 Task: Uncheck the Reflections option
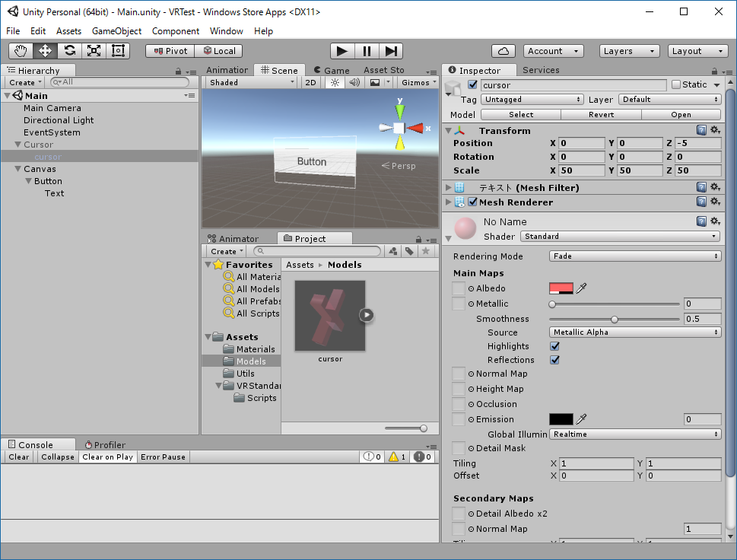coord(555,360)
